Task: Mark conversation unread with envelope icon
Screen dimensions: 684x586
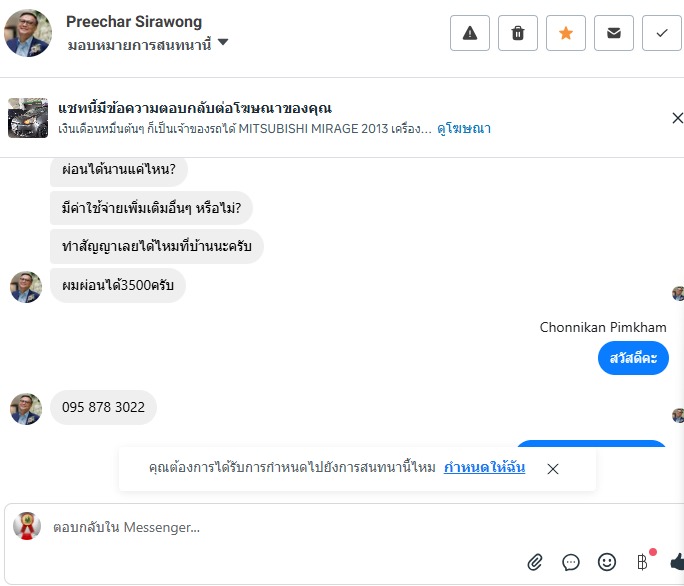Action: tap(614, 33)
